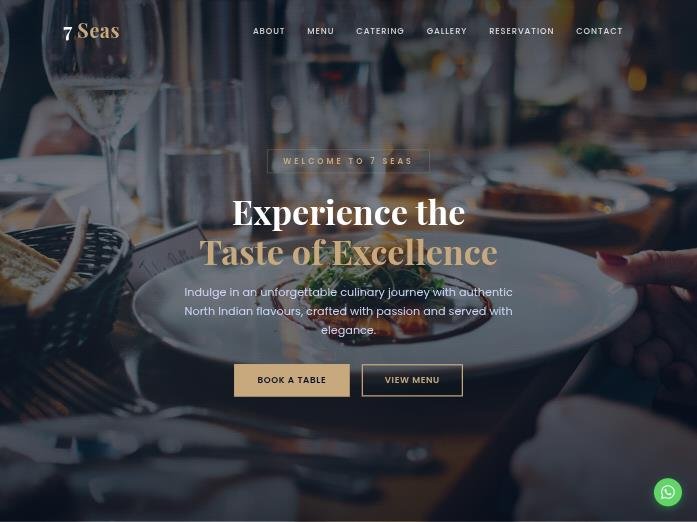Click the Welcome to 7 Seas badge
Image resolution: width=697 pixels, height=522 pixels.
[348, 161]
